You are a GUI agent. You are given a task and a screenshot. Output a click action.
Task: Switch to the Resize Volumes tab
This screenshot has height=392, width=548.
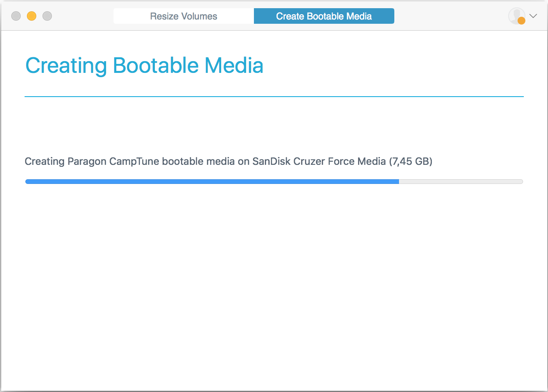pyautogui.click(x=183, y=16)
